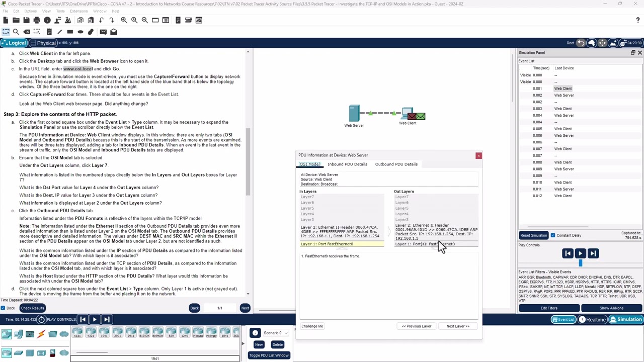Click Simulation Panel play button

(x=580, y=254)
